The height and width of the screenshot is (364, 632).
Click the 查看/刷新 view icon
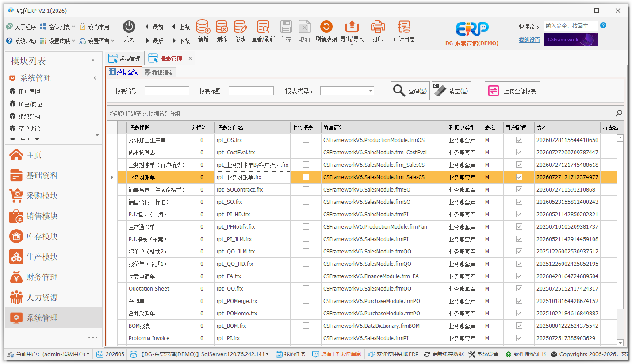[263, 27]
